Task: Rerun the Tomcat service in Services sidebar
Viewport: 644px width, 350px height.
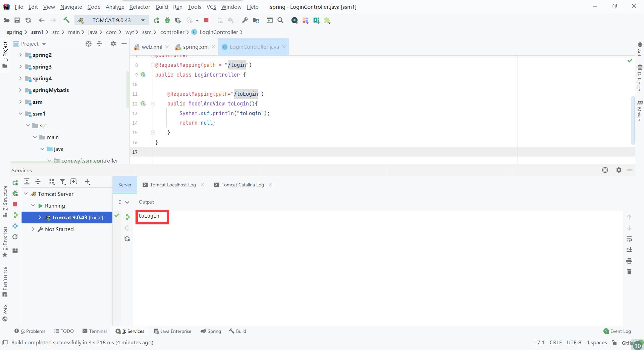Action: tap(15, 183)
